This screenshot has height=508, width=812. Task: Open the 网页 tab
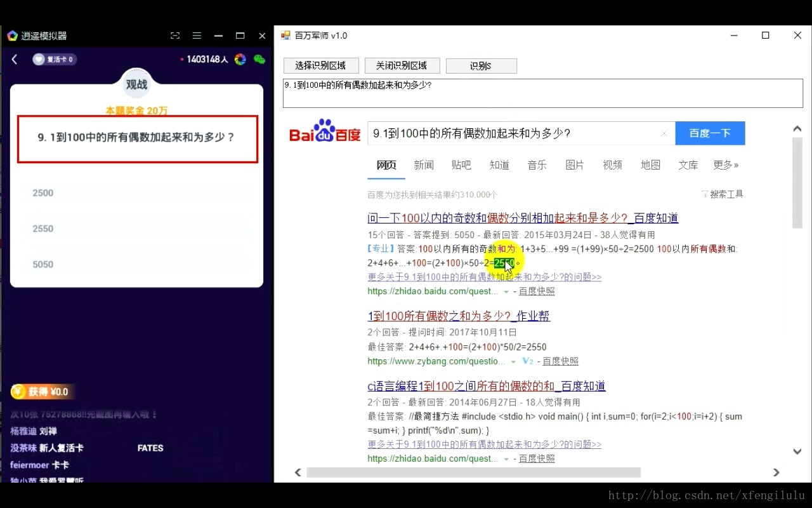(x=386, y=165)
